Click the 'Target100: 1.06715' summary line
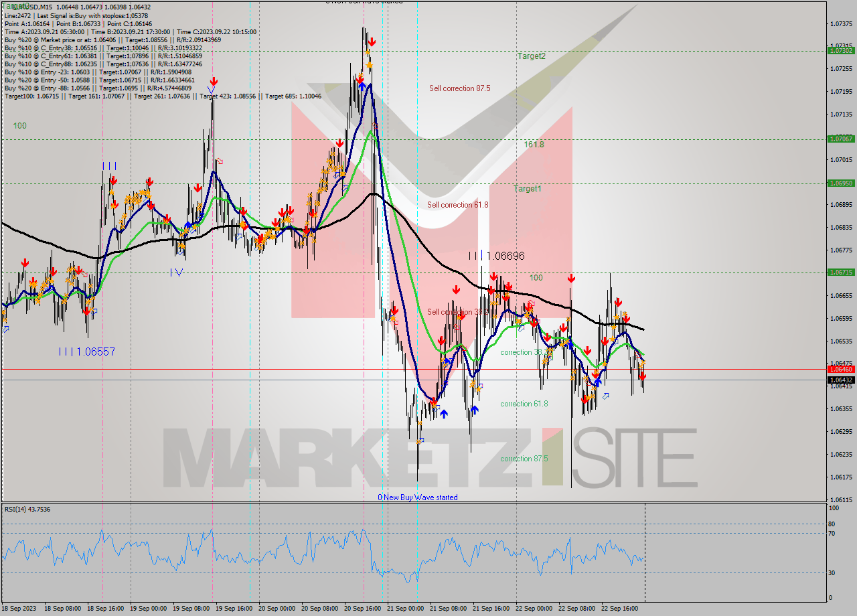 tap(163, 96)
